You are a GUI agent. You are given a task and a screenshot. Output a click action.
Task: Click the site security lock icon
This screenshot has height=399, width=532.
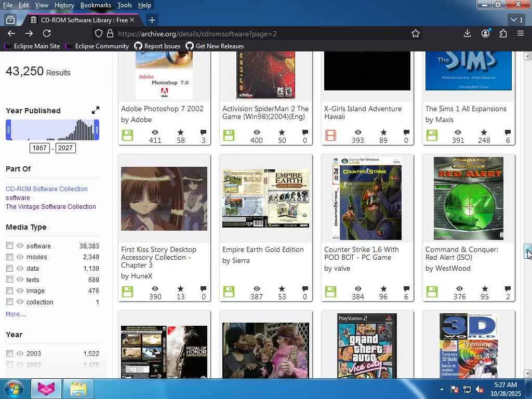click(x=110, y=34)
